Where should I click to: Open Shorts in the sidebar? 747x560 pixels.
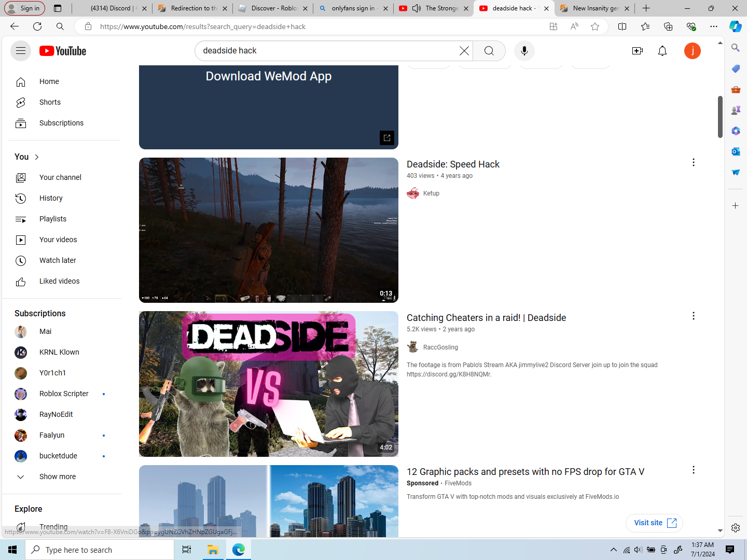coord(64,102)
